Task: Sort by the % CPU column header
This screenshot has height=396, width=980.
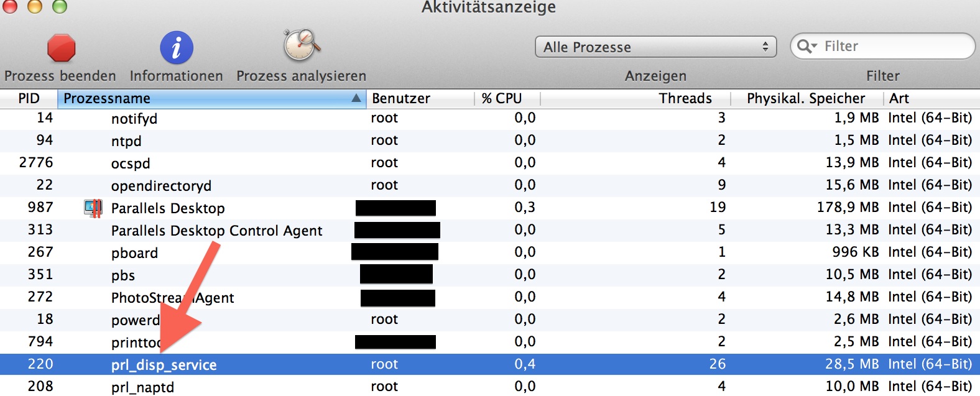Action: coord(507,99)
